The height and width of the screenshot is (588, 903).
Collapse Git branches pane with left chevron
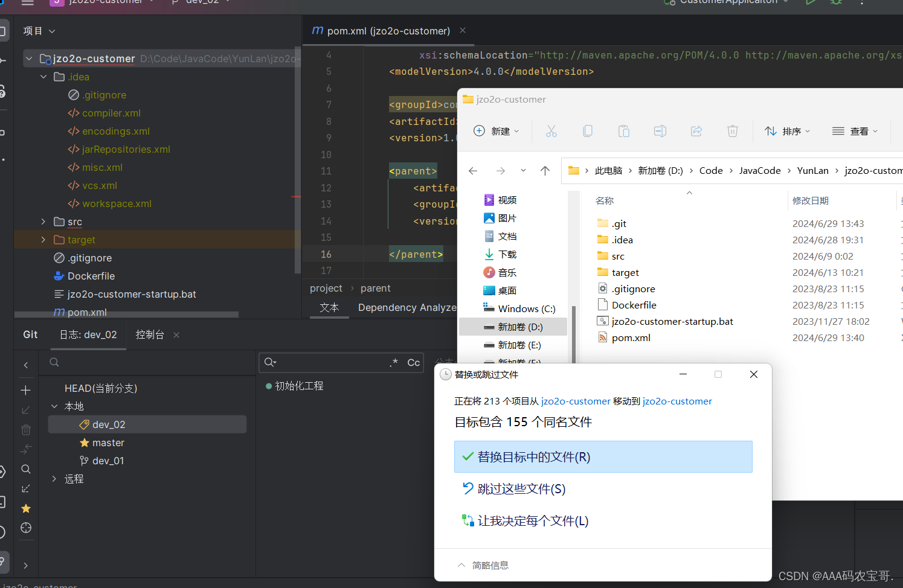25,365
